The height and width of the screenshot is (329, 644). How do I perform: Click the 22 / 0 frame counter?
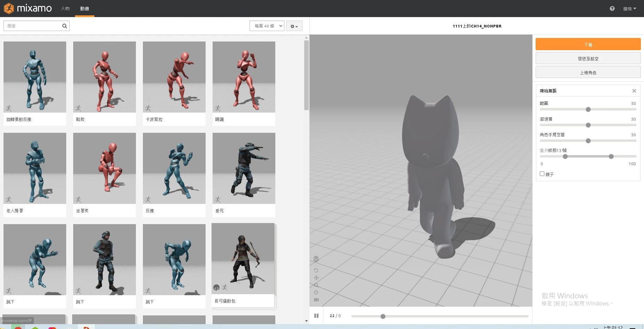coord(335,316)
